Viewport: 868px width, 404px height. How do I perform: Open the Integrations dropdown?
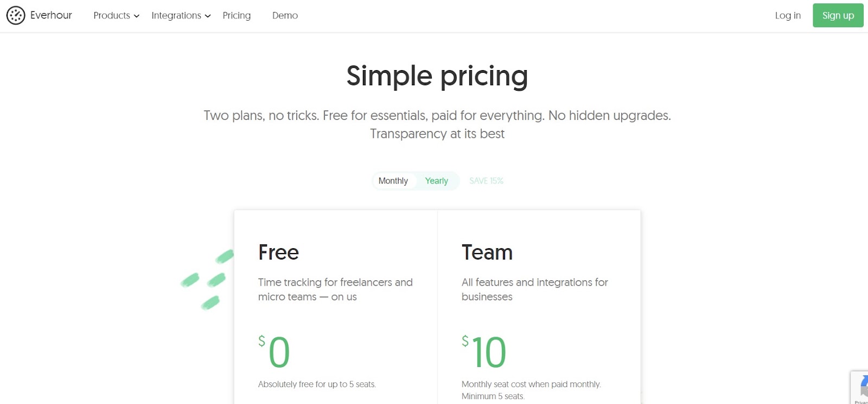[x=176, y=15]
